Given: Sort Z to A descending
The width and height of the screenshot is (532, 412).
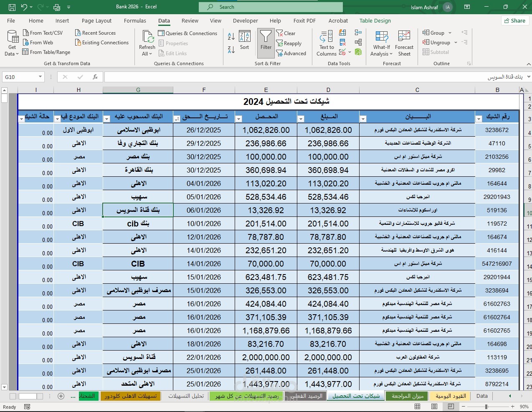Looking at the screenshot, I should click(231, 50).
